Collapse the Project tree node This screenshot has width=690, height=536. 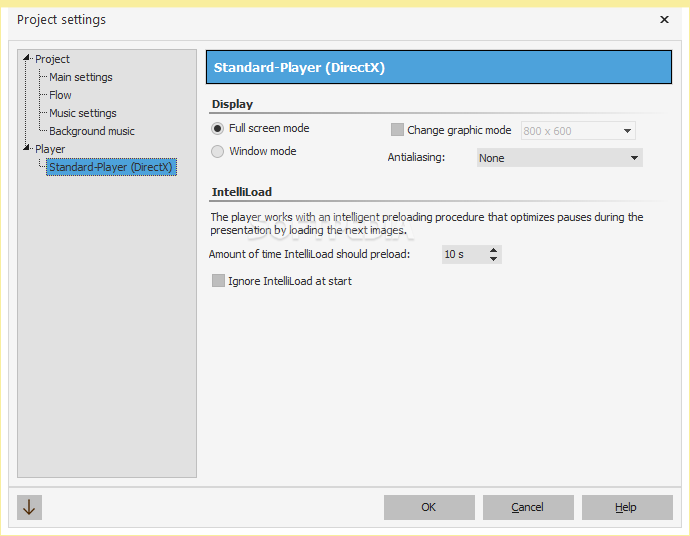pos(26,58)
